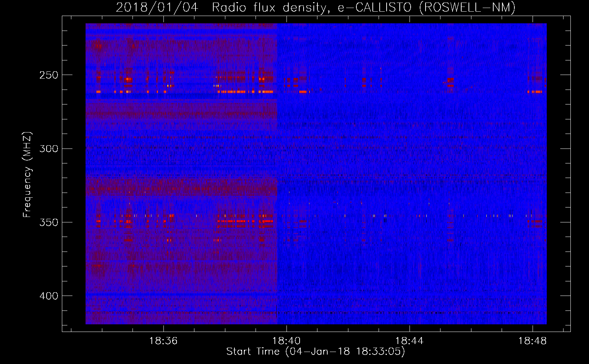Viewport: 589px width, 364px height.
Task: Click the plot title "Radio flux density, e-CALLISTO (ROSWELL-NM)"
Action: [x=364, y=7]
